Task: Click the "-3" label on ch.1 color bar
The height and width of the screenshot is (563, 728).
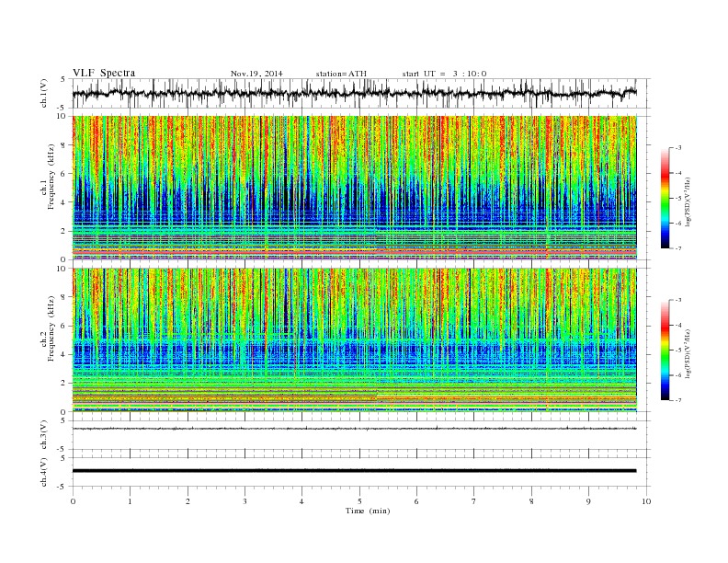Action: (x=678, y=148)
